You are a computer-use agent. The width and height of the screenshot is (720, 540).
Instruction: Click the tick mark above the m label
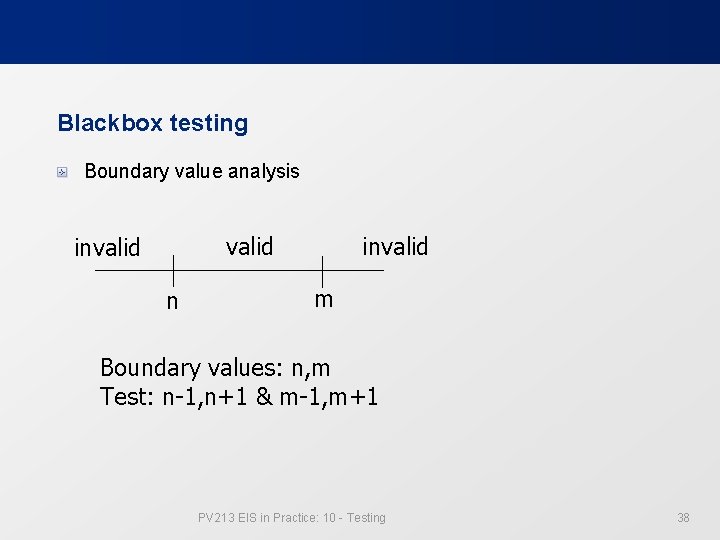tap(322, 270)
